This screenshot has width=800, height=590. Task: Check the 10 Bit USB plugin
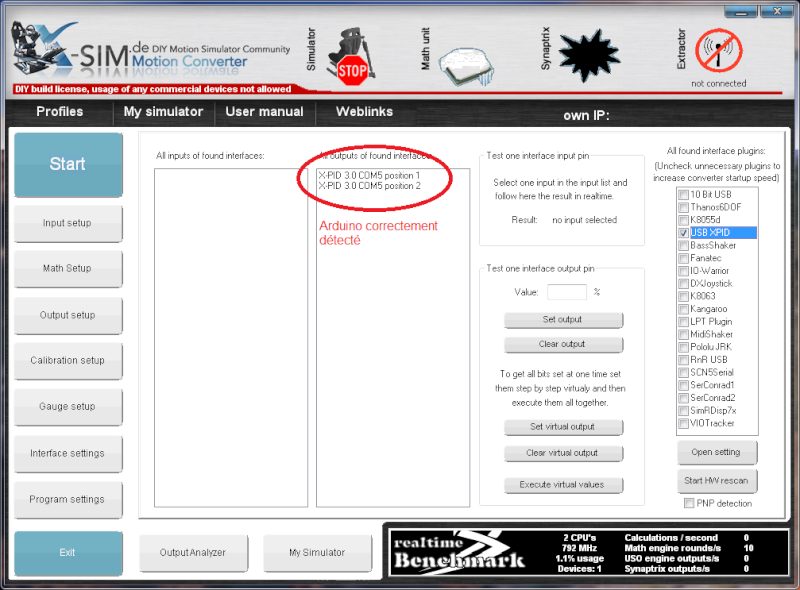click(x=683, y=194)
